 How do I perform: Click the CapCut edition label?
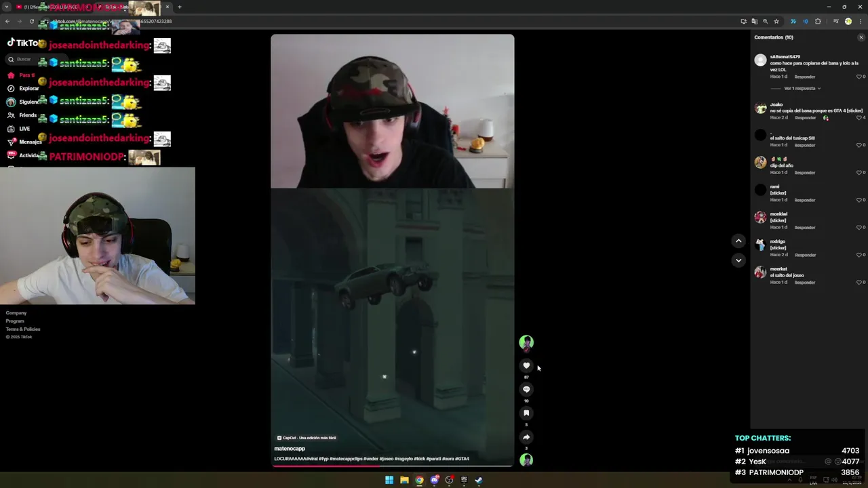(x=307, y=438)
